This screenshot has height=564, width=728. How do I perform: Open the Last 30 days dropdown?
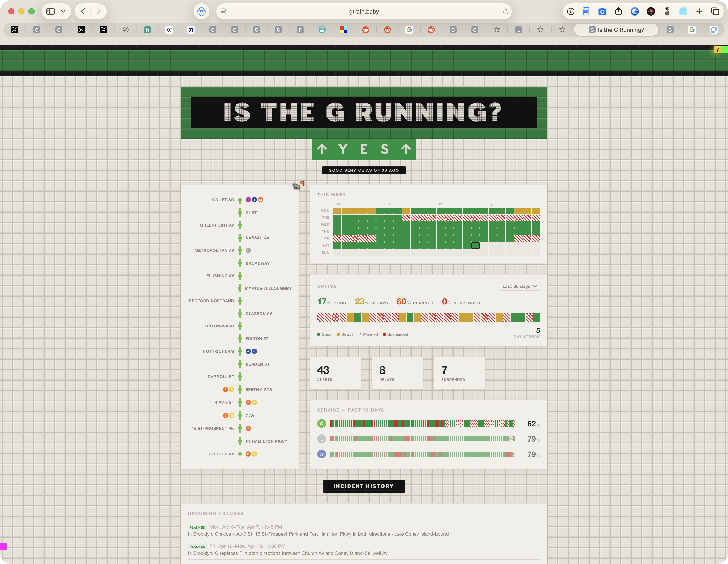(519, 286)
